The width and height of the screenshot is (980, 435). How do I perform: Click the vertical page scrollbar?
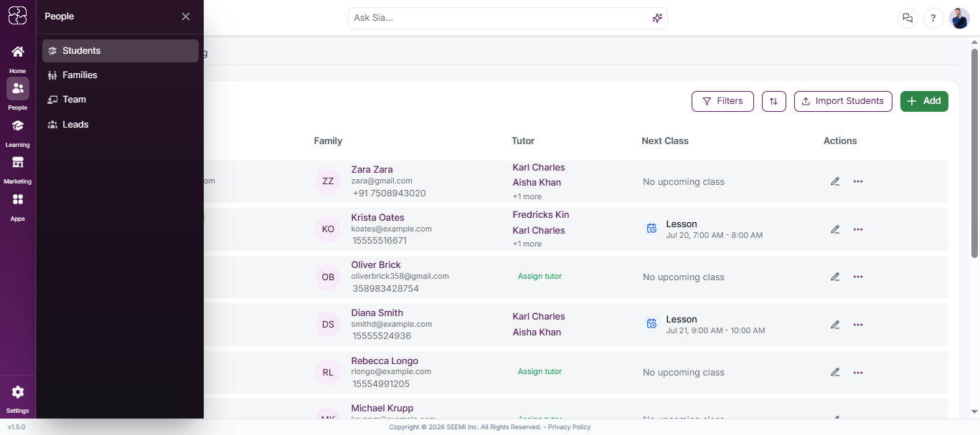(x=975, y=153)
